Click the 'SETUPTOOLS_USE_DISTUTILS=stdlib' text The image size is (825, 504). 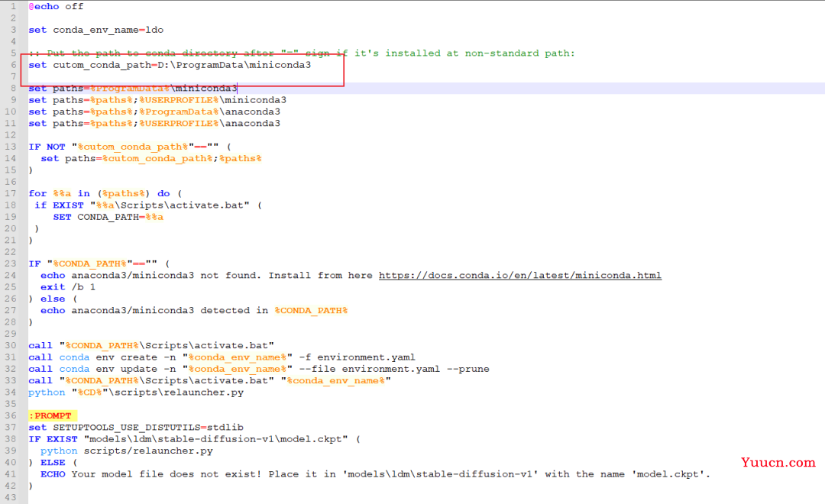(147, 427)
